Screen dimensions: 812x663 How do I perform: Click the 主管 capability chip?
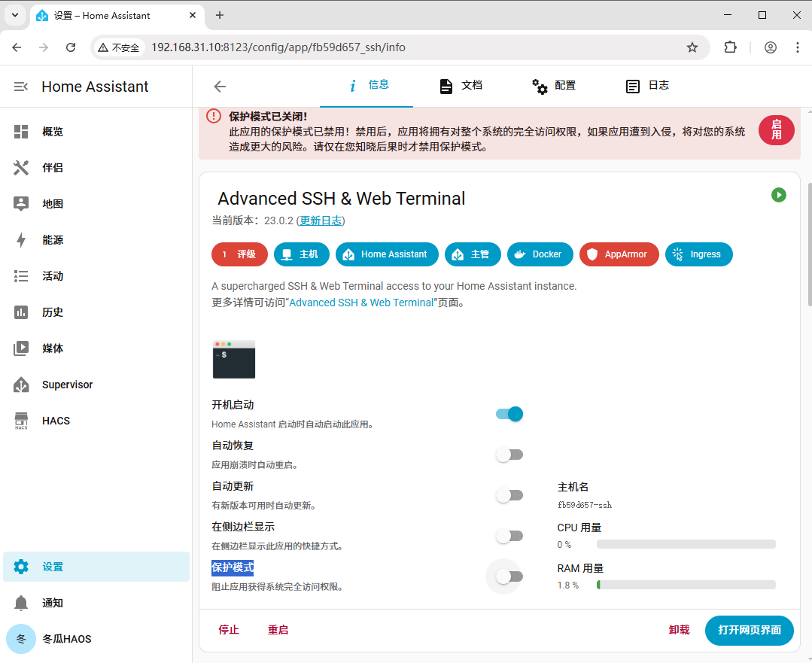(x=473, y=254)
